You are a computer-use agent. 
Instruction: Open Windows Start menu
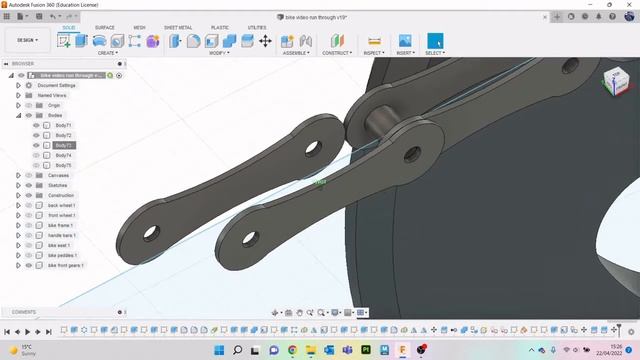click(x=219, y=350)
